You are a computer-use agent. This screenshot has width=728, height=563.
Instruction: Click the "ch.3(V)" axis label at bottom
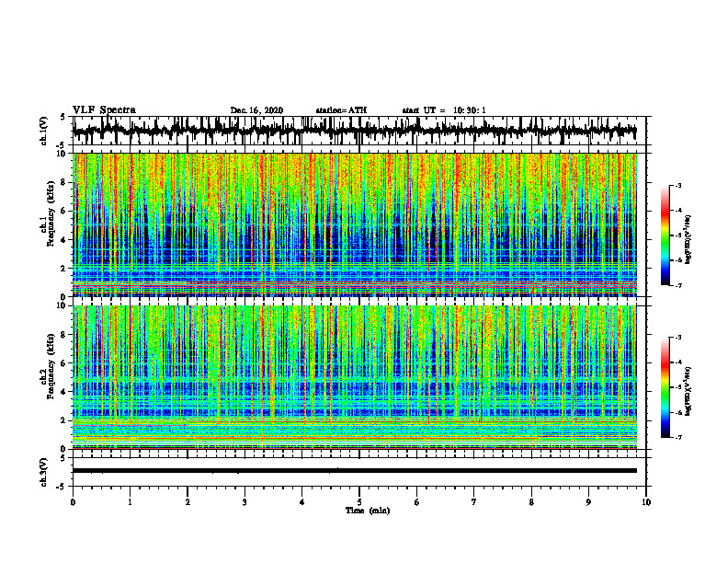pyautogui.click(x=45, y=473)
